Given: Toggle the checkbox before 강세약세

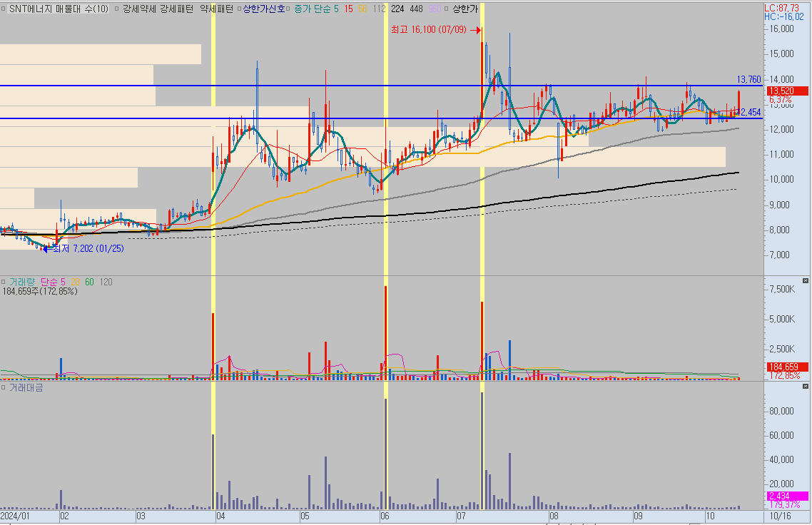Looking at the screenshot, I should [x=116, y=9].
